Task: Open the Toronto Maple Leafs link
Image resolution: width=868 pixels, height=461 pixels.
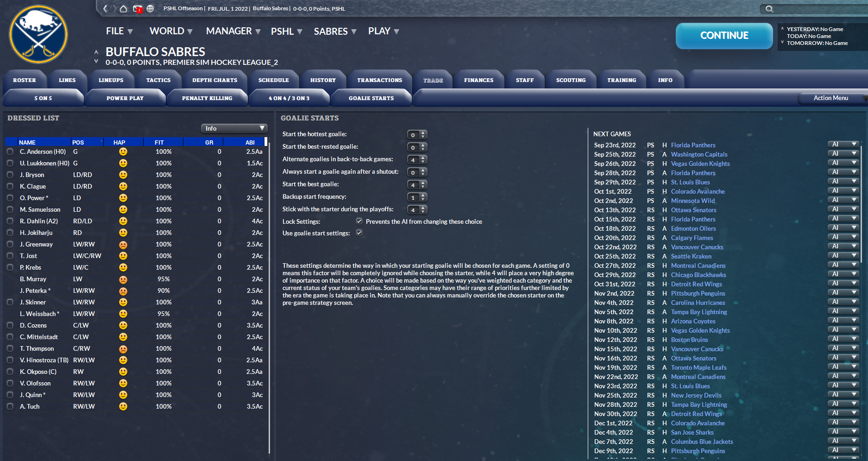Action: click(x=698, y=367)
